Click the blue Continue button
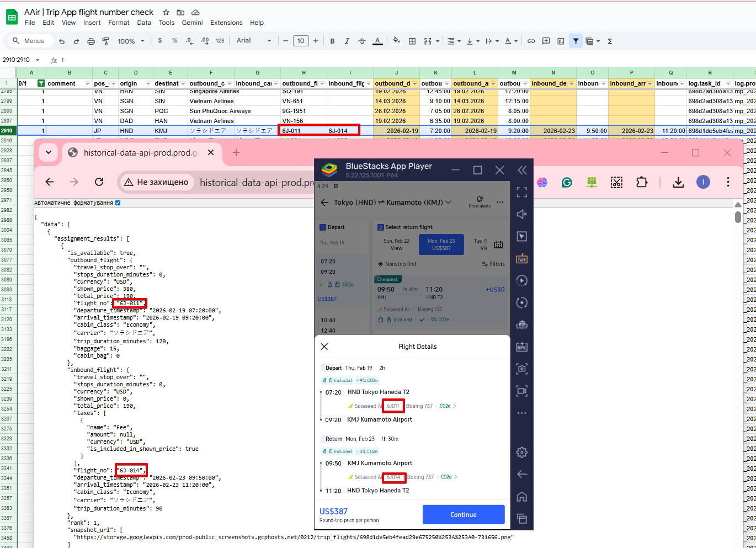This screenshot has width=756, height=548. click(464, 515)
